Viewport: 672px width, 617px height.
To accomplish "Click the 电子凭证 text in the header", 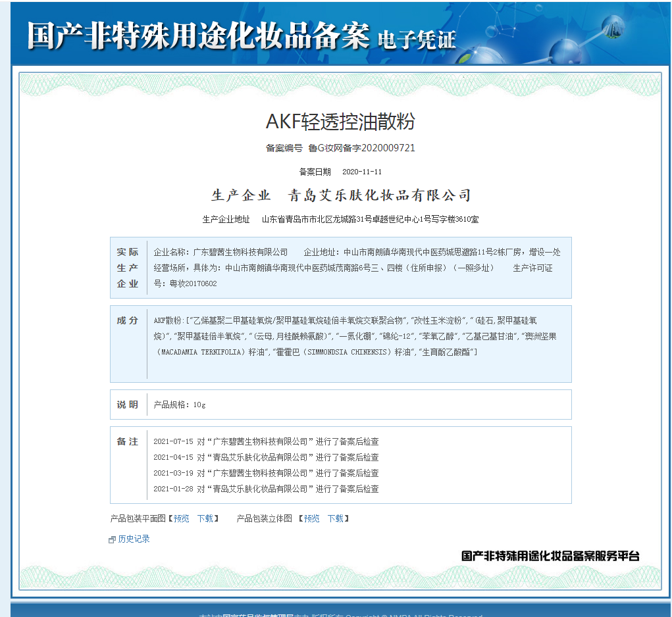I will [x=417, y=39].
